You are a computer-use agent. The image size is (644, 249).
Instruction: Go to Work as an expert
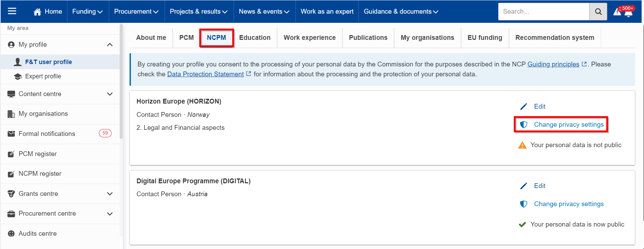pyautogui.click(x=327, y=12)
